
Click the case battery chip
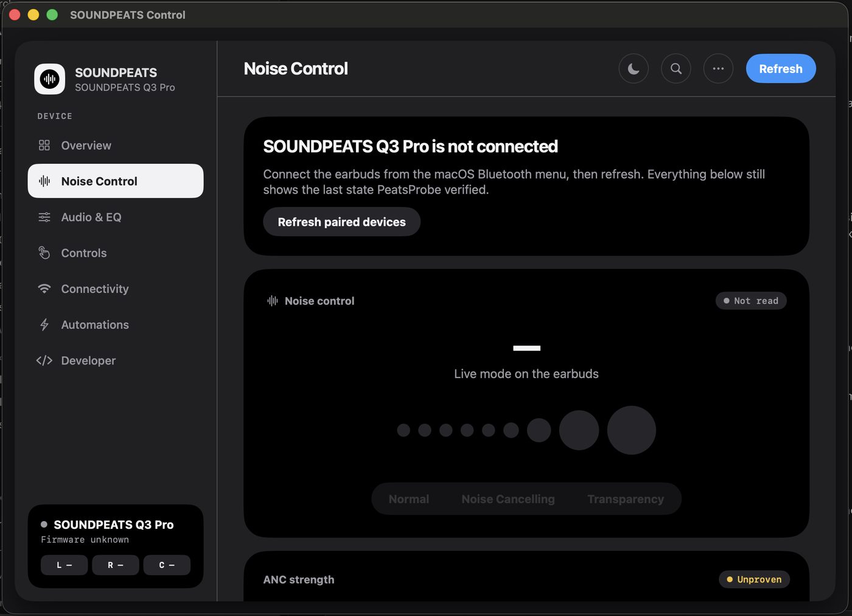[167, 565]
